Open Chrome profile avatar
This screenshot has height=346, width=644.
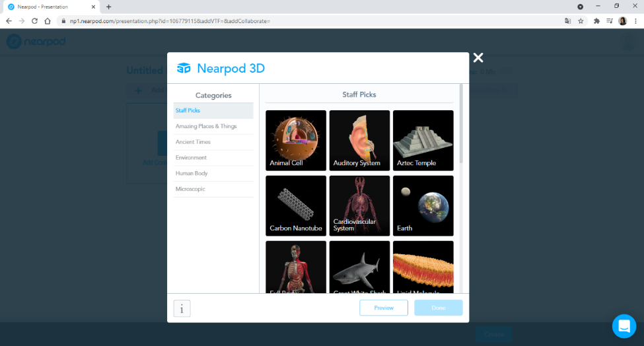click(x=623, y=21)
